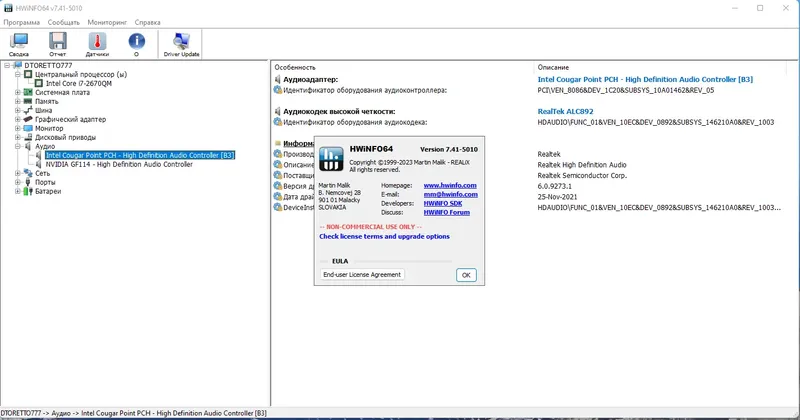Click the graphics card icon beside Графический адаптер

tap(28, 119)
